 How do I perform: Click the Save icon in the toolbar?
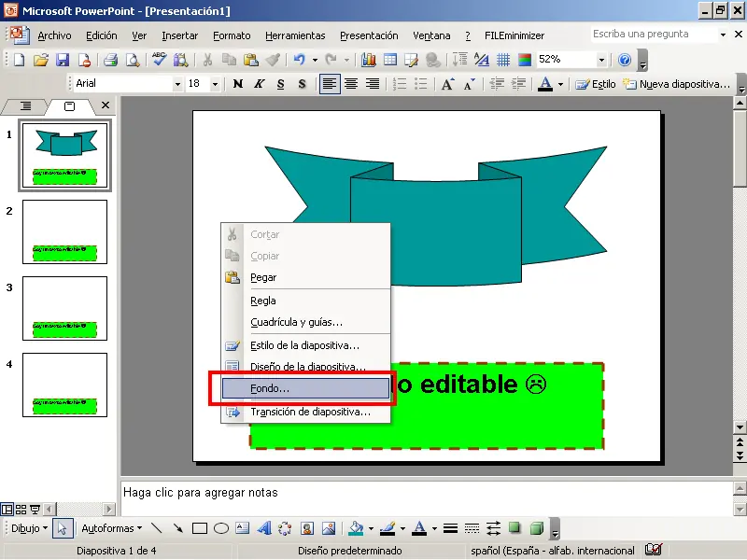63,60
